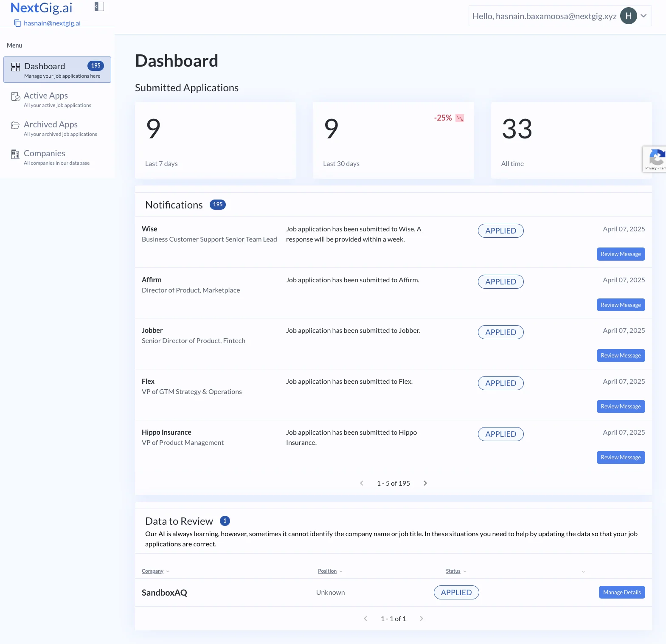
Task: Go to next Data to Review page
Action: tap(422, 619)
